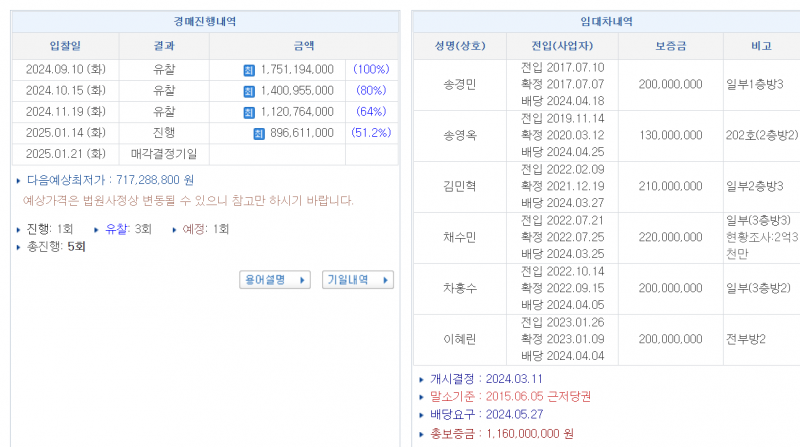
Task: Click the (80%) percentage link
Action: 371,91
